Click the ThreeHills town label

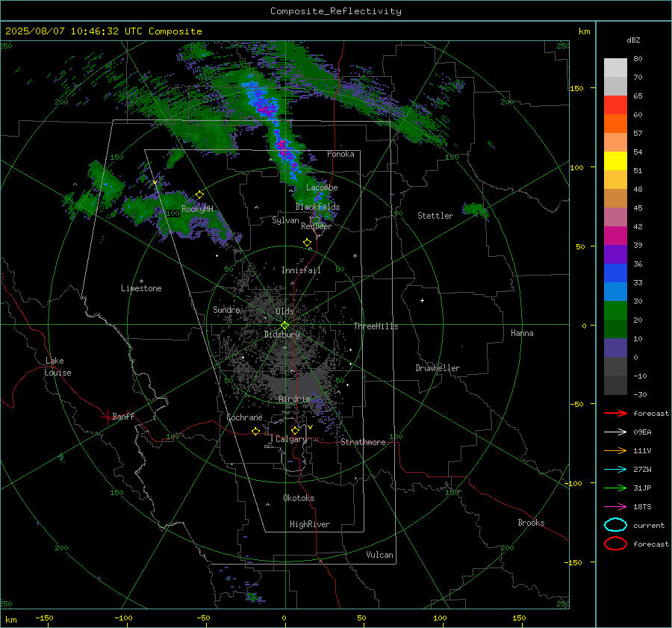[x=376, y=326]
